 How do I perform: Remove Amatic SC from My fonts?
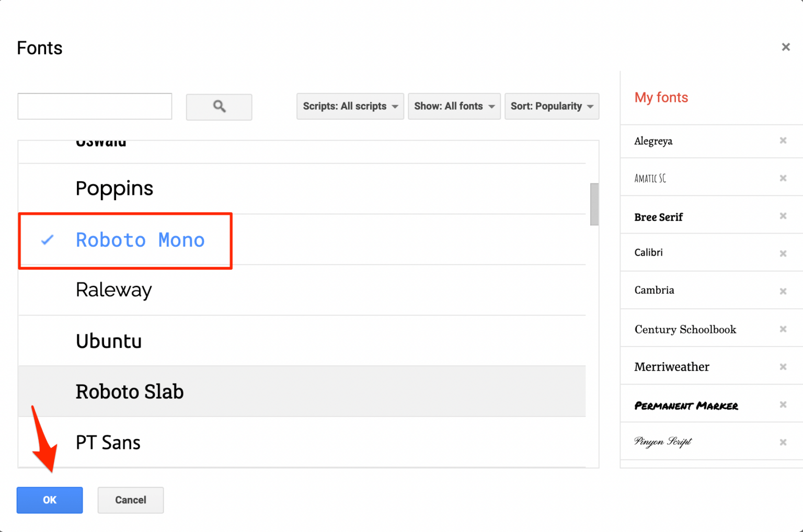point(783,178)
